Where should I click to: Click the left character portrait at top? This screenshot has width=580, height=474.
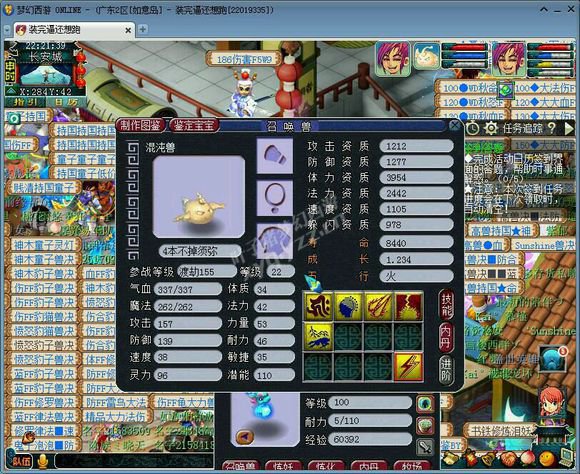393,59
